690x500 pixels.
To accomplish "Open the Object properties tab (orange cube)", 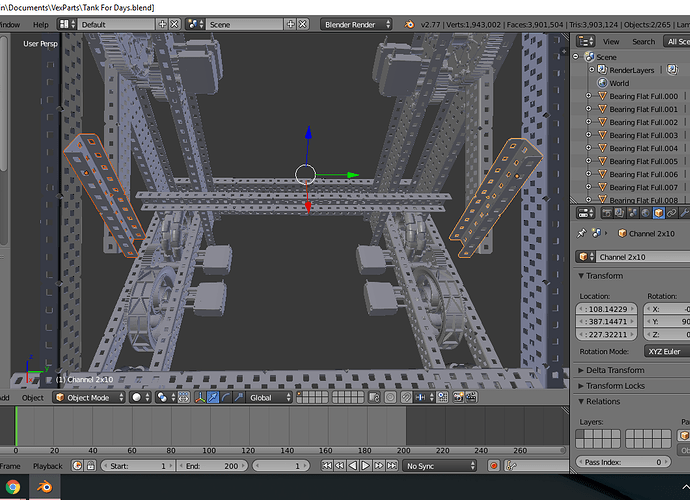I will (x=658, y=213).
